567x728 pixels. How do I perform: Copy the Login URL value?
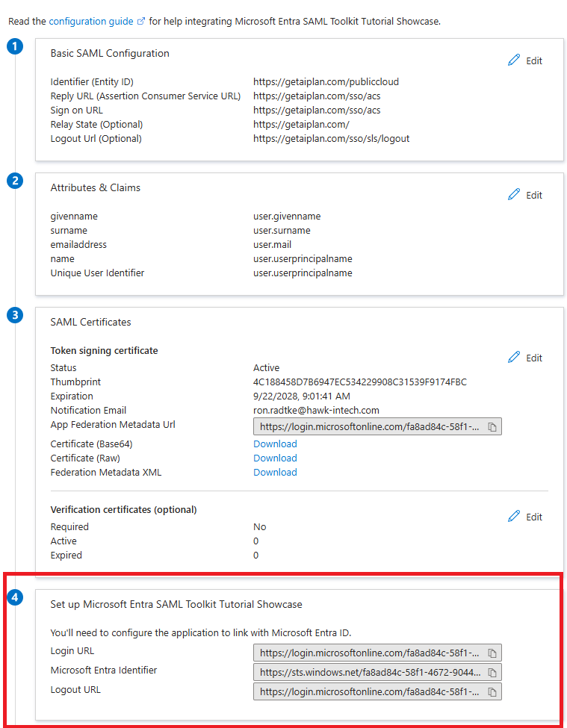pos(492,653)
